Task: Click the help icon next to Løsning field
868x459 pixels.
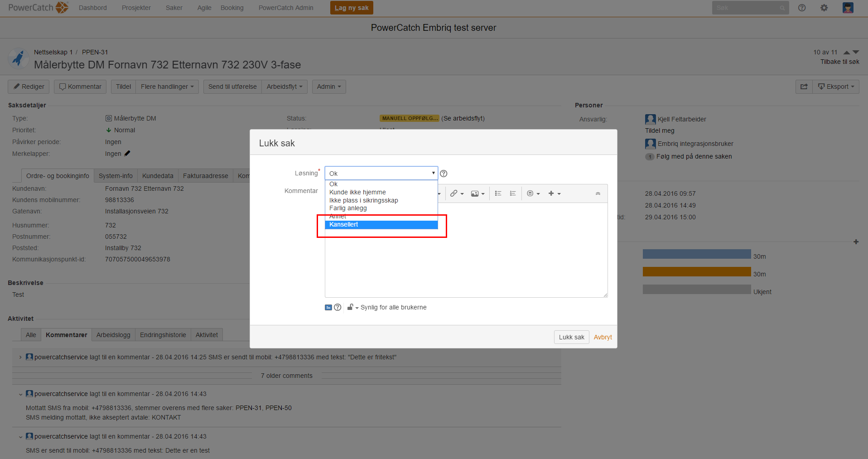Action: (444, 174)
